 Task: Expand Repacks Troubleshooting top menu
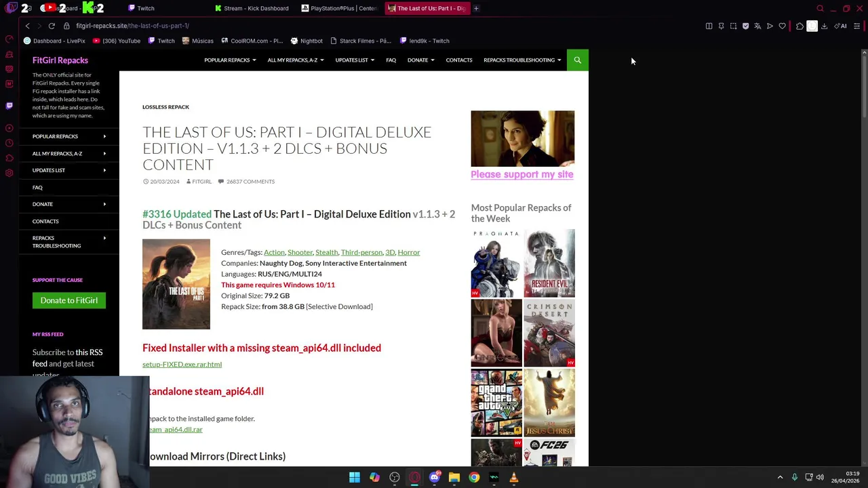(x=522, y=60)
